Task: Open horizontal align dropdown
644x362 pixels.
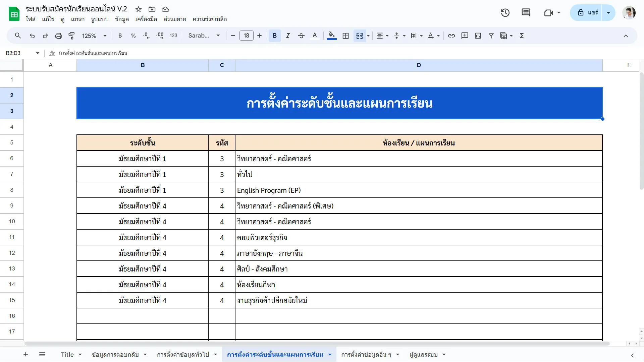Action: coord(382,36)
